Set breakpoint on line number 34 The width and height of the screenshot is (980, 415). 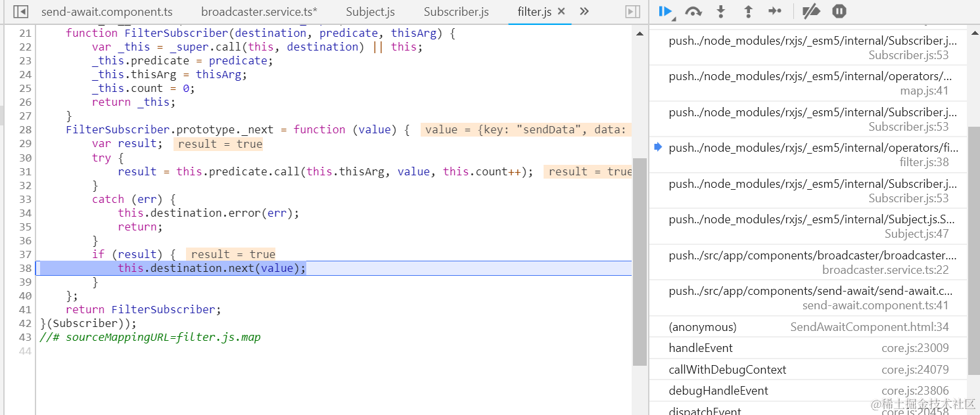25,213
